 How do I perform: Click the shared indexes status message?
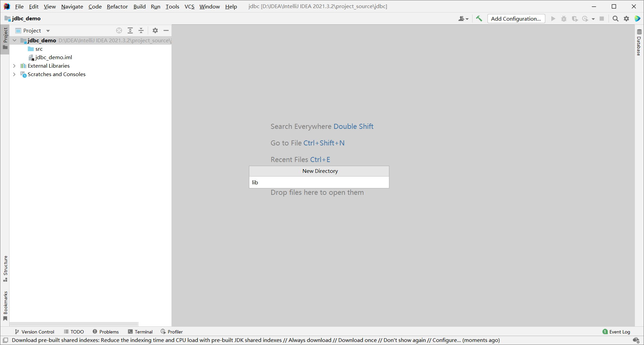(x=256, y=340)
